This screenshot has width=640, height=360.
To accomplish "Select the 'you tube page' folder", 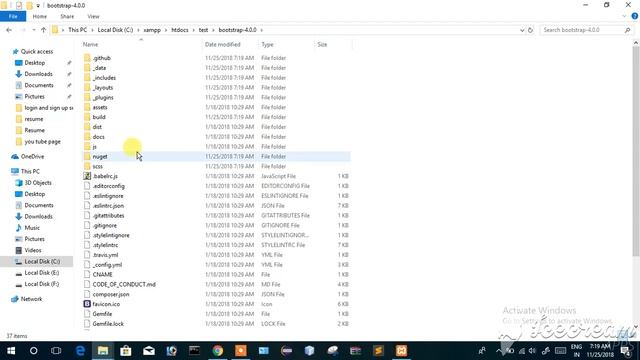I will [42, 141].
